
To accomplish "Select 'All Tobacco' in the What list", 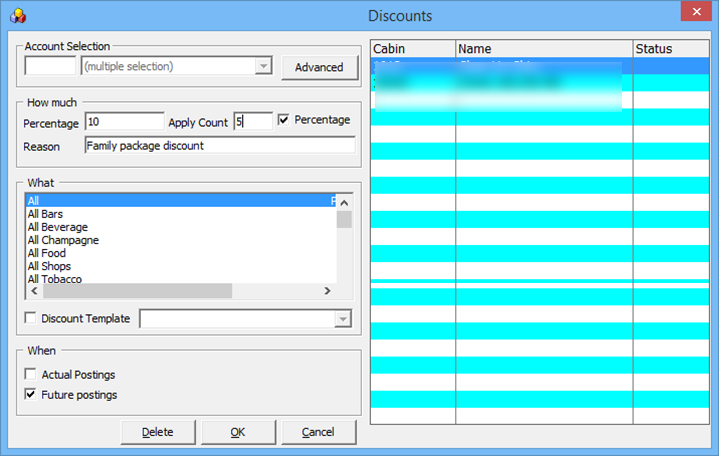I will coord(181,278).
